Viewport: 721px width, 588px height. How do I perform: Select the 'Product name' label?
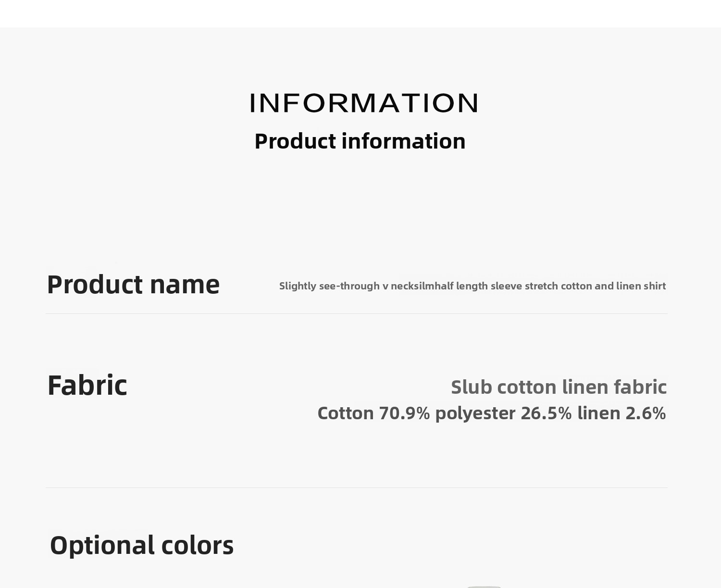(133, 285)
